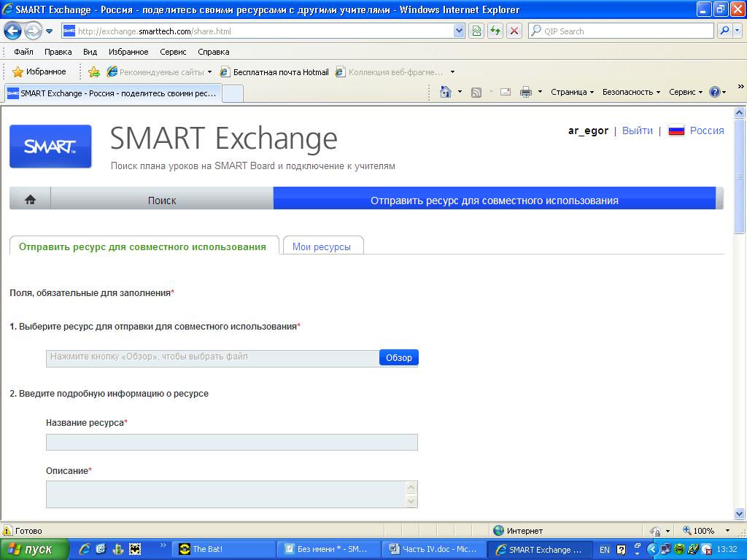Viewport: 747px width, 560px height.
Task: Click the browser Forward arrow button
Action: (33, 31)
